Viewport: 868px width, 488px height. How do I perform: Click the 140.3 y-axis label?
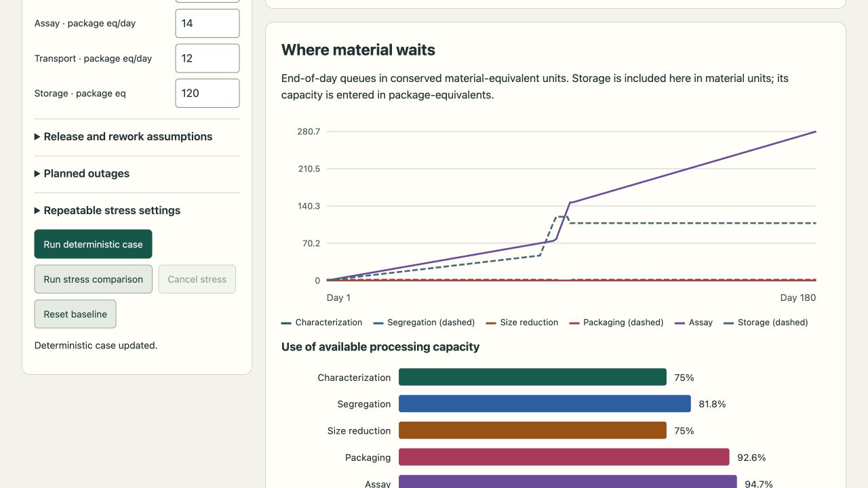pyautogui.click(x=309, y=206)
